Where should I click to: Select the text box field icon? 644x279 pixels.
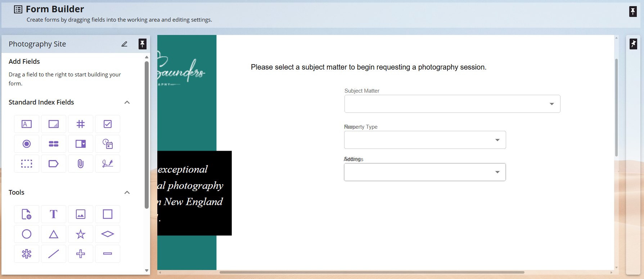pos(27,124)
